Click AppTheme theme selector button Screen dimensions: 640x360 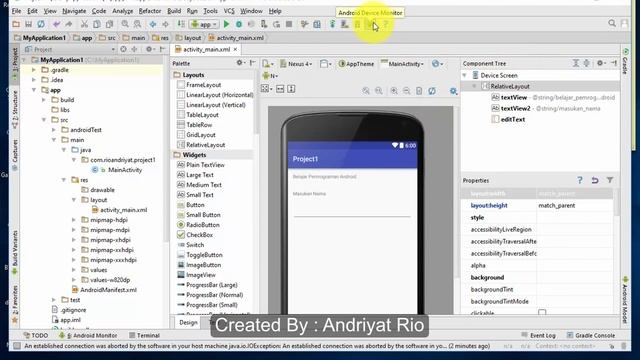click(356, 64)
